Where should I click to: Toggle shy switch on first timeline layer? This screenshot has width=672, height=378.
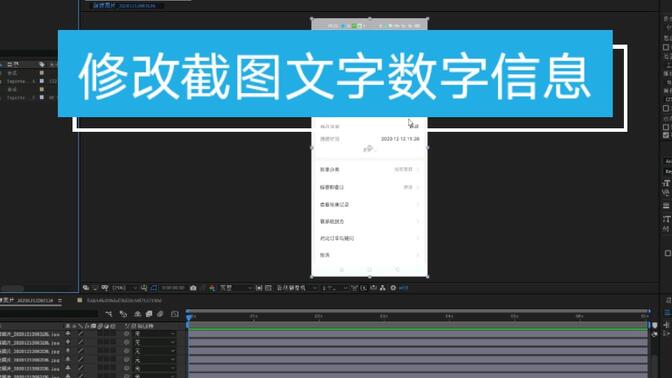pos(68,333)
